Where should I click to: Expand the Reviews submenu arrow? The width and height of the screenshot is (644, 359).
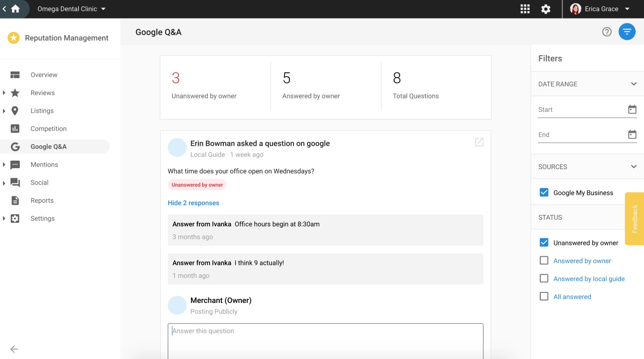[x=4, y=93]
